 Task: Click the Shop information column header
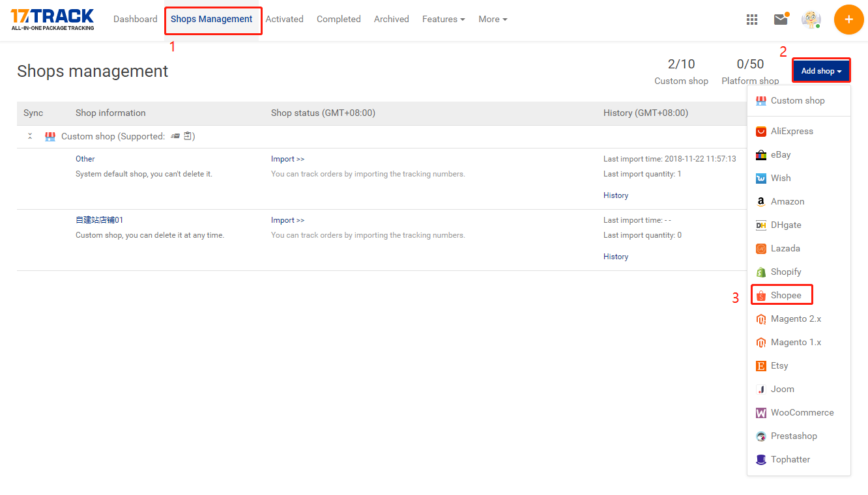click(x=111, y=113)
